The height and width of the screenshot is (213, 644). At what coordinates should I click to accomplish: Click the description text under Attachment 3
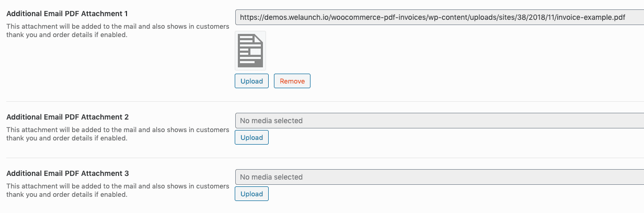click(118, 190)
